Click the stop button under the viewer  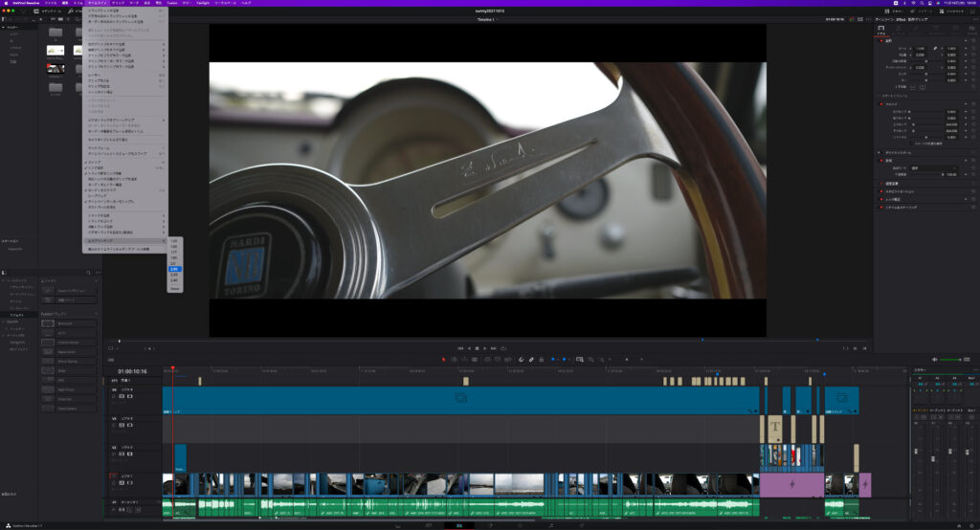(478, 348)
